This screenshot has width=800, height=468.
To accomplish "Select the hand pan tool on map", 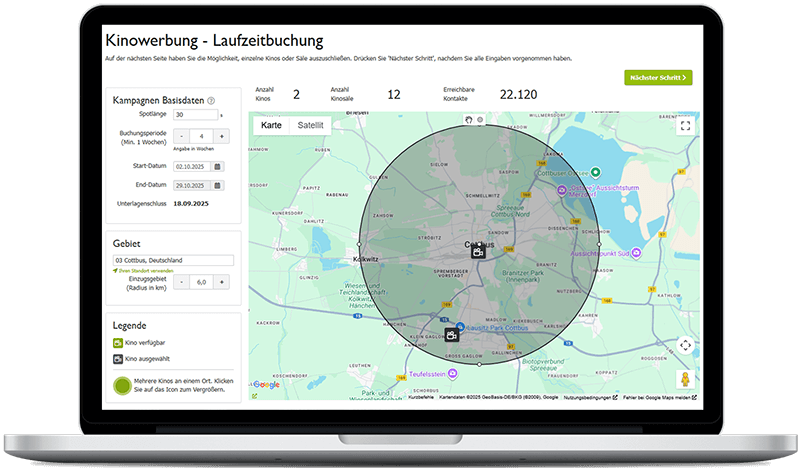I will click(469, 120).
